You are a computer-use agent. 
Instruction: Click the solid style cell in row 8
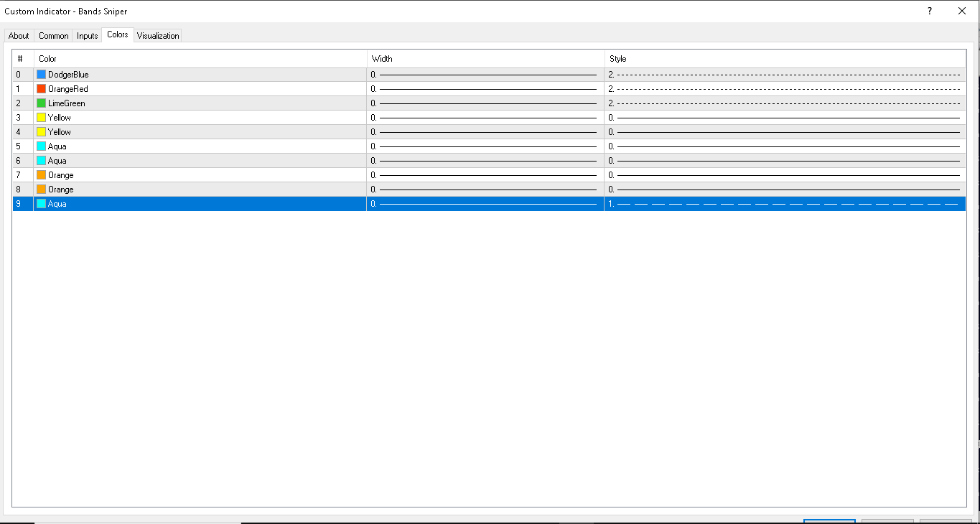tap(785, 190)
